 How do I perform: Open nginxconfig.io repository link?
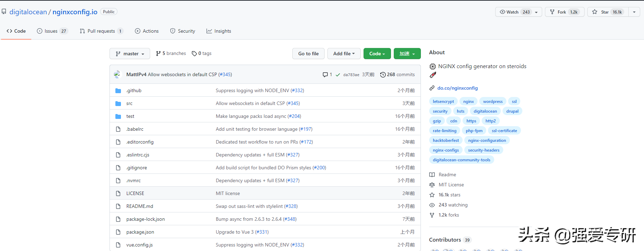[75, 12]
